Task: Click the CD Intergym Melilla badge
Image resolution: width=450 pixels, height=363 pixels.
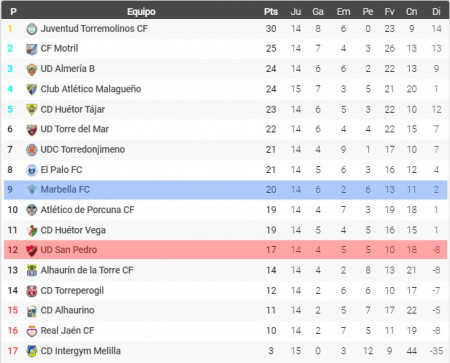Action: [32, 351]
